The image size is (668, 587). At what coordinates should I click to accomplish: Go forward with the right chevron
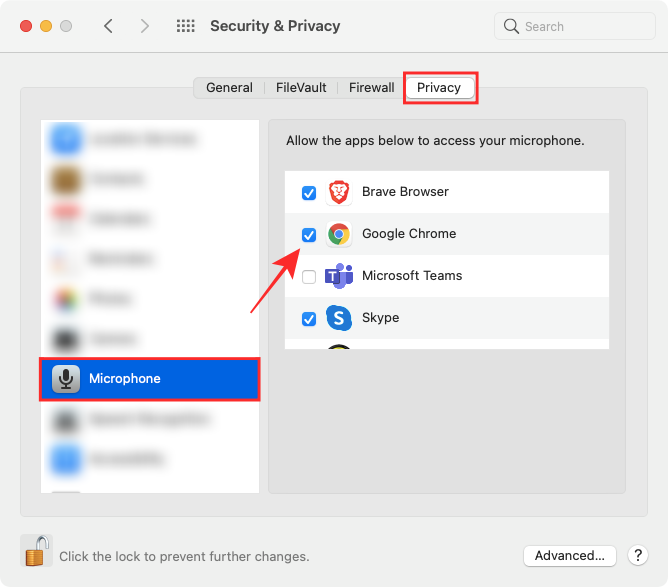[145, 26]
